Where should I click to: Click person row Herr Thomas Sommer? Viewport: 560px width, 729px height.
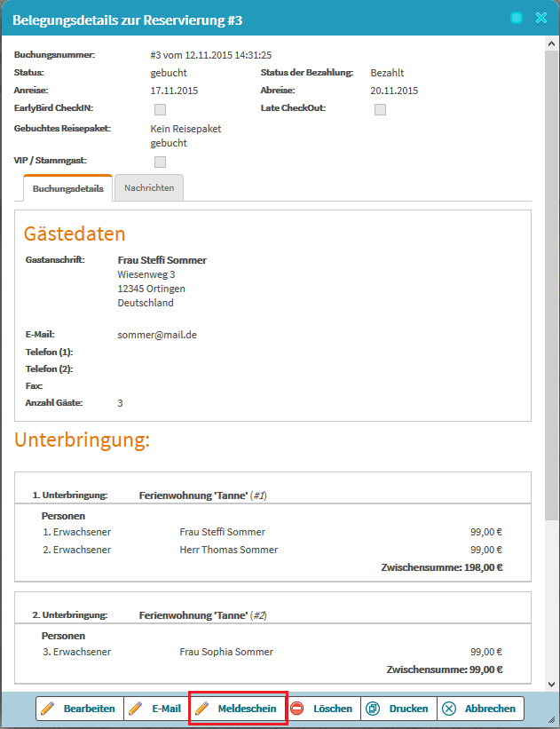[272, 550]
